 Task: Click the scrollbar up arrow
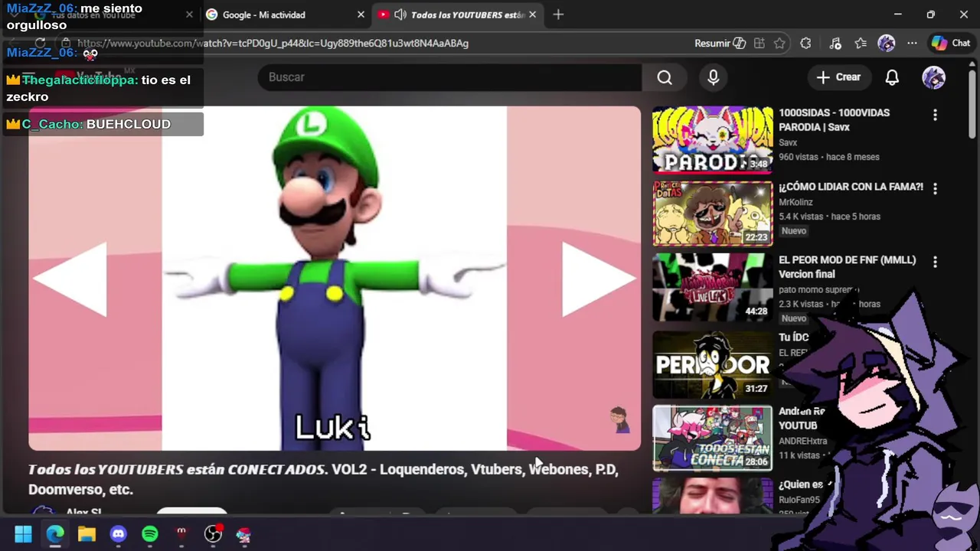(x=972, y=64)
